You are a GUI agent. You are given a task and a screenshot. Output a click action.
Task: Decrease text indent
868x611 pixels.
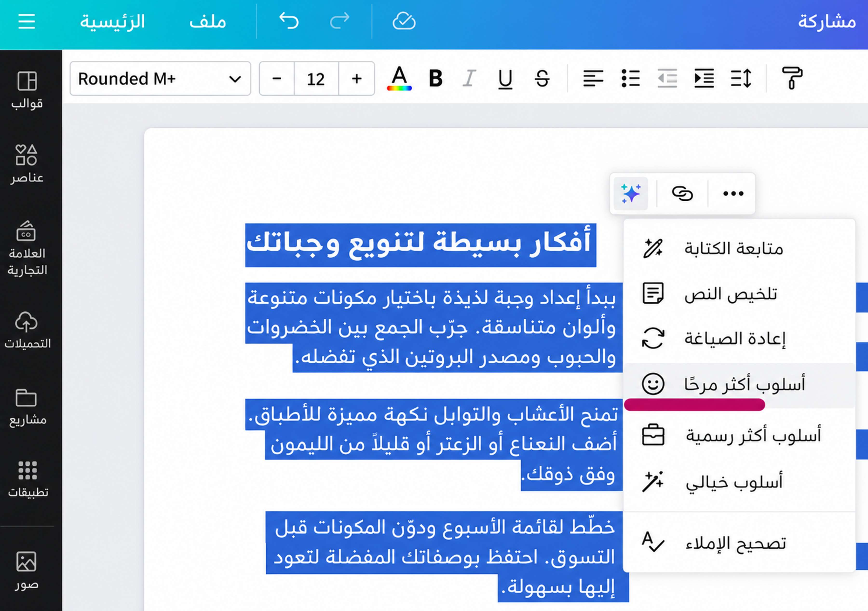click(x=667, y=79)
